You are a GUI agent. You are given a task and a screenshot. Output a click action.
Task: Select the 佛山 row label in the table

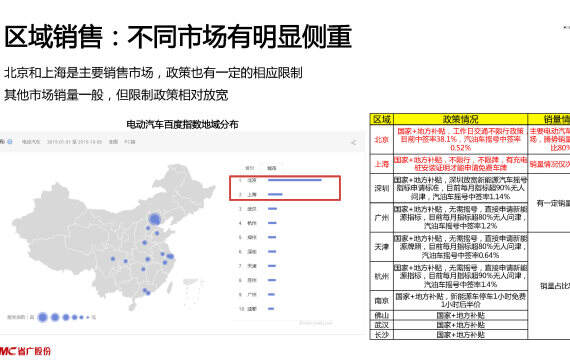382,315
